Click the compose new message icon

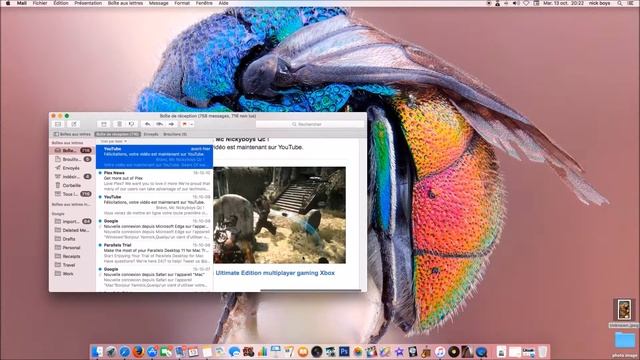74,124
